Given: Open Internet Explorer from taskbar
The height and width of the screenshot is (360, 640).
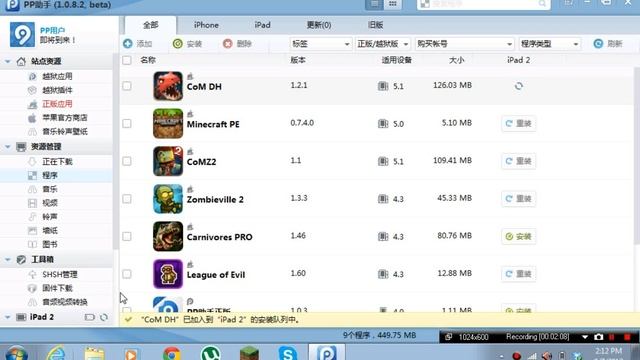Looking at the screenshot, I should click(x=56, y=353).
